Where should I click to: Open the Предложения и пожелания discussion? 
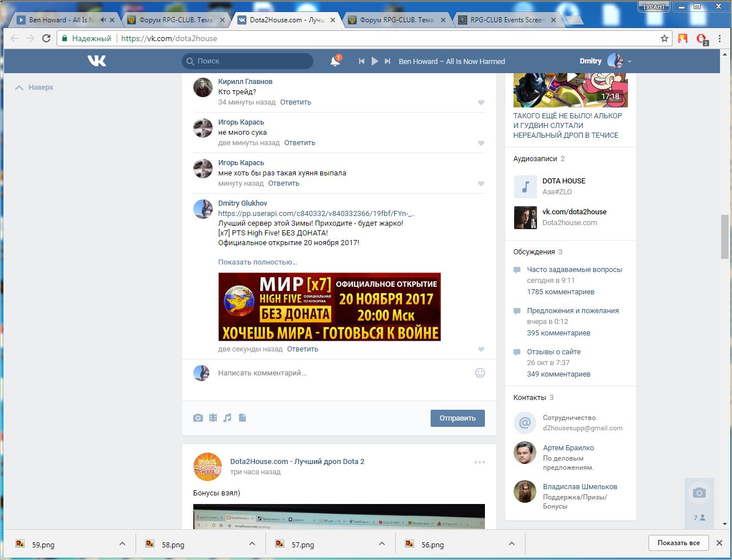(573, 311)
